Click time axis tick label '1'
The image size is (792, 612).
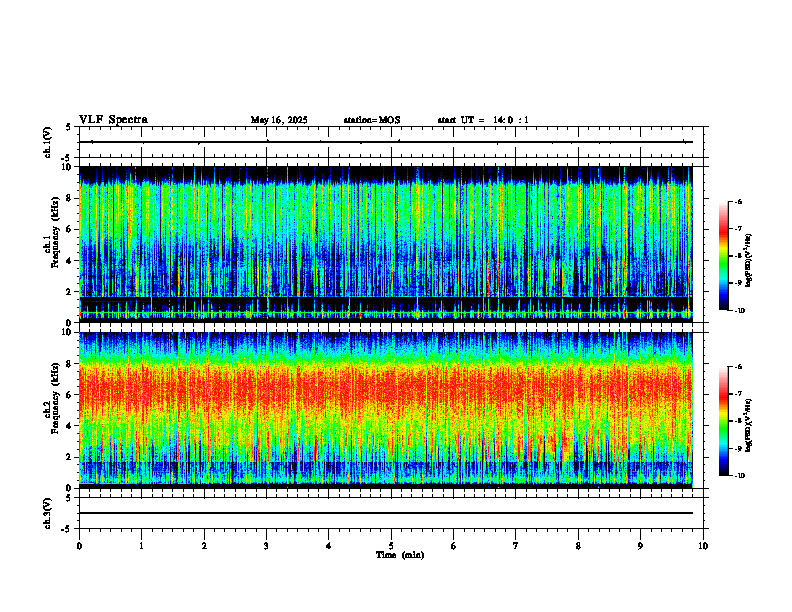click(141, 546)
